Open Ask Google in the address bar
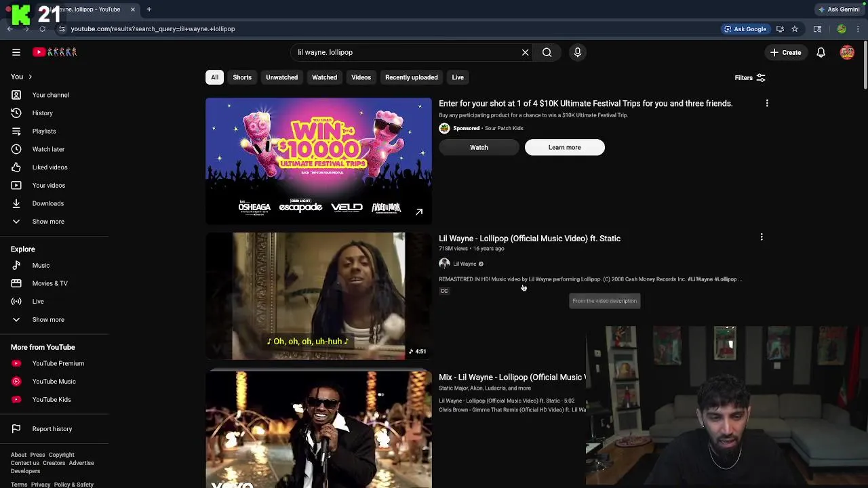Viewport: 868px width, 488px height. coord(745,29)
